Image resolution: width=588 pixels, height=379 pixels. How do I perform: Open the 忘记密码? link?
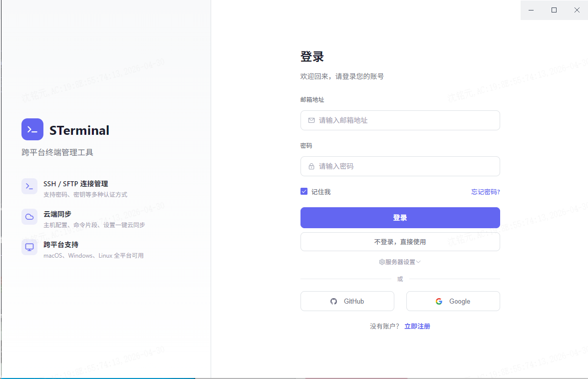click(486, 192)
